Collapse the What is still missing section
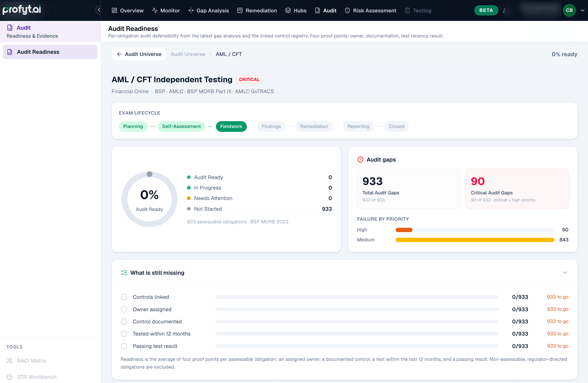Image resolution: width=588 pixels, height=383 pixels. [x=565, y=273]
